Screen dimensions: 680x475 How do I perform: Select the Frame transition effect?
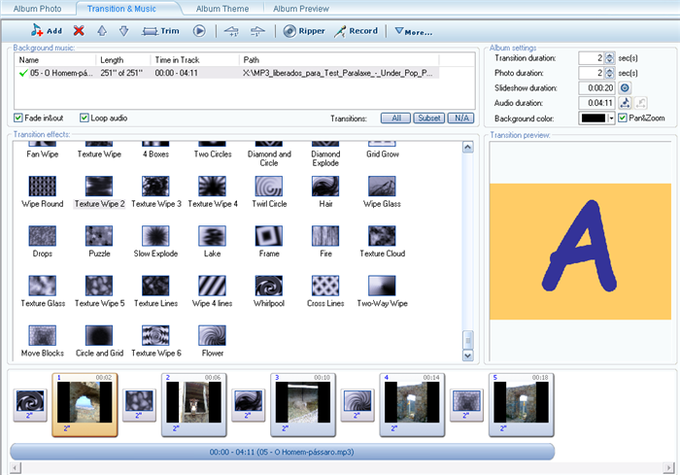tap(269, 242)
